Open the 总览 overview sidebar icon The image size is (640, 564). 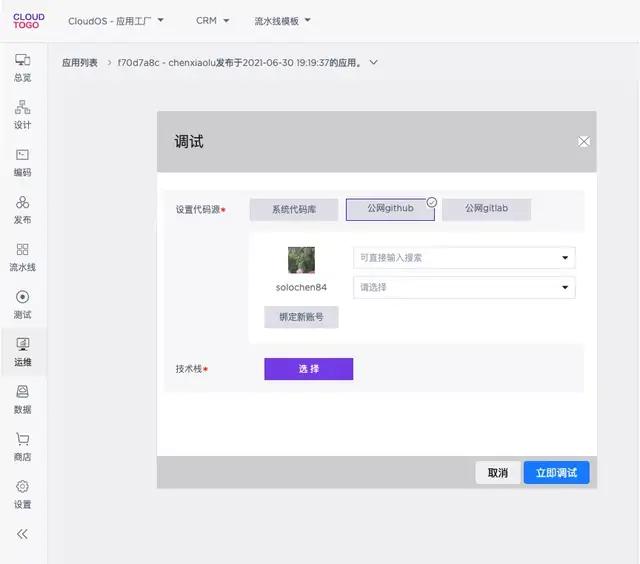point(22,67)
